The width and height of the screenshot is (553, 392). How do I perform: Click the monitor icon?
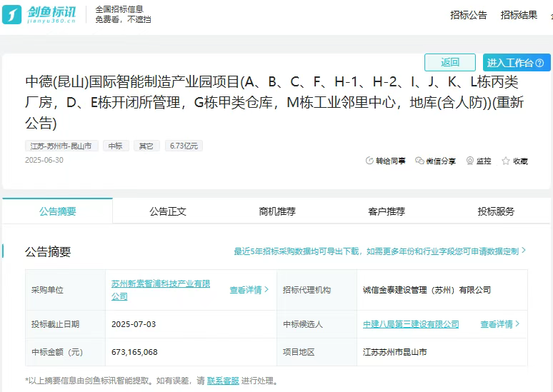coord(469,161)
